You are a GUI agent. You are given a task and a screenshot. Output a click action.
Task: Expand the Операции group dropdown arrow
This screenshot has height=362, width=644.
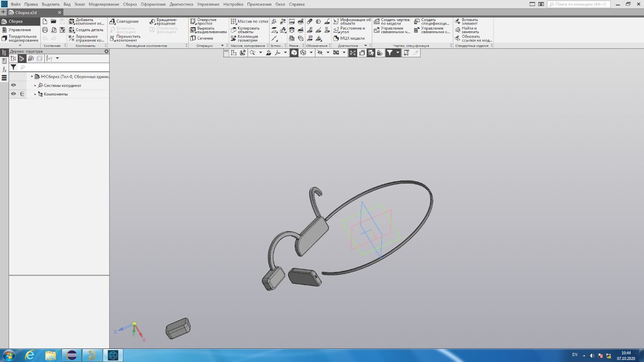[222, 46]
